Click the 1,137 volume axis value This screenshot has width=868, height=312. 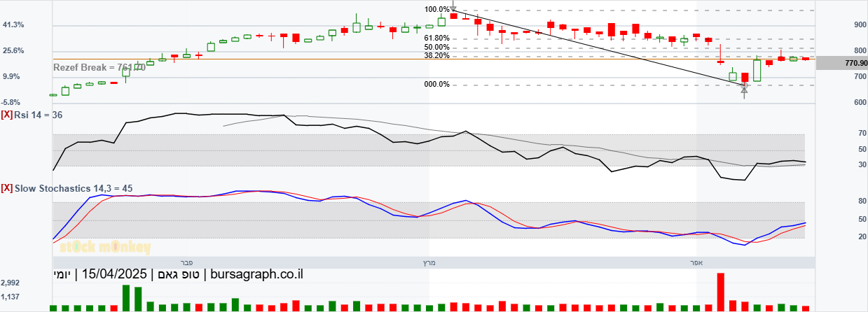(11, 296)
